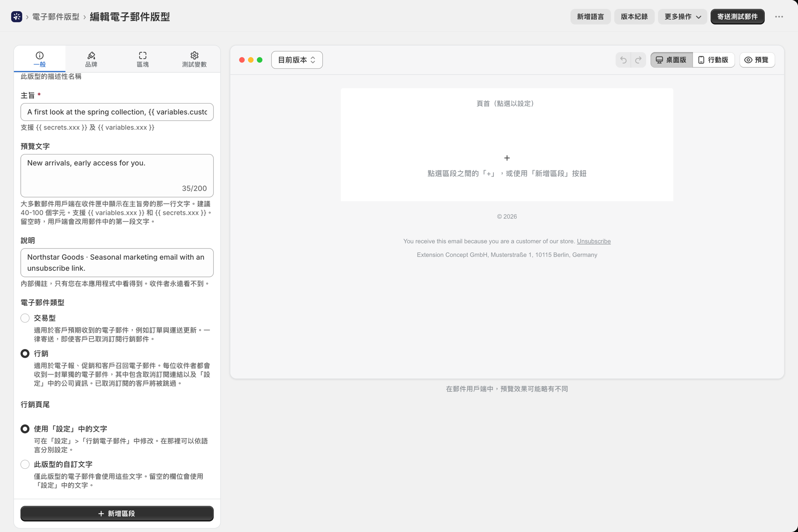This screenshot has height=532, width=798.
Task: Click the undo arrow icon
Action: (623, 60)
